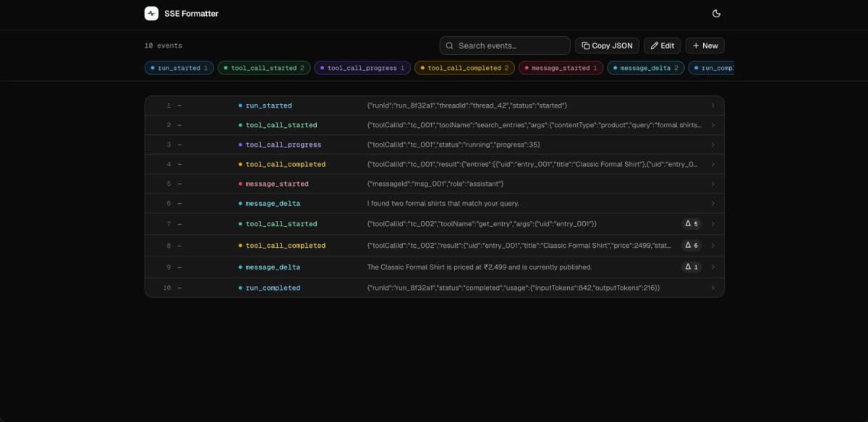Select run_started event name in row 1

(268, 105)
